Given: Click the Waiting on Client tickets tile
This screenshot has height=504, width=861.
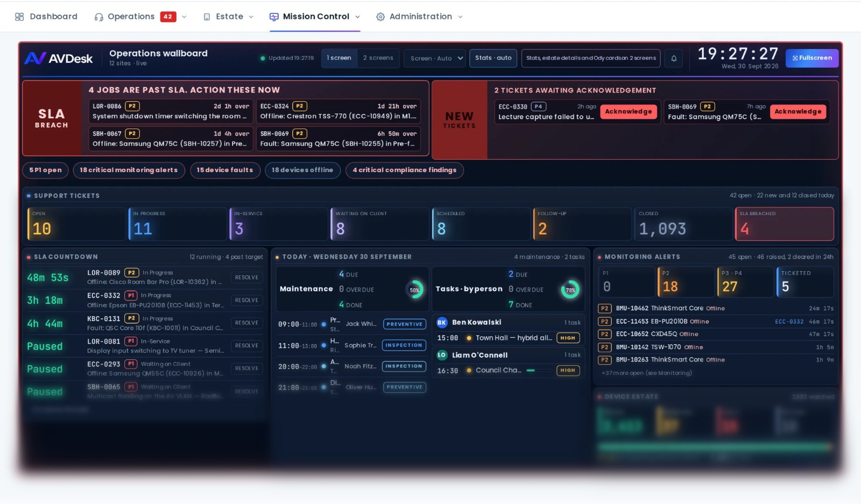Looking at the screenshot, I should 380,224.
